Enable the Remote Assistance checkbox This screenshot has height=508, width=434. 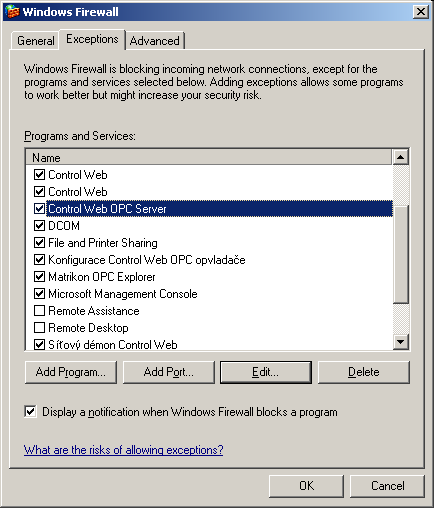(39, 311)
